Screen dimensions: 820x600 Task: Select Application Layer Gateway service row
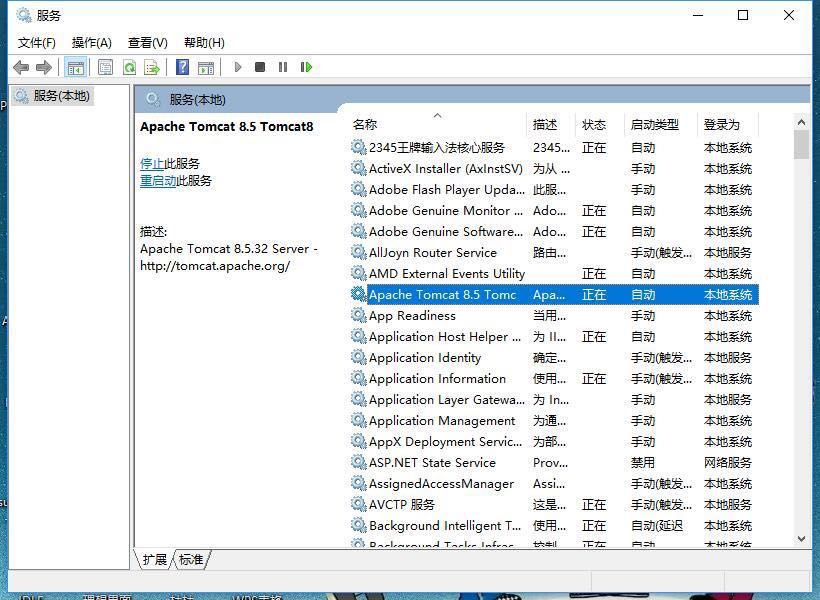click(553, 400)
